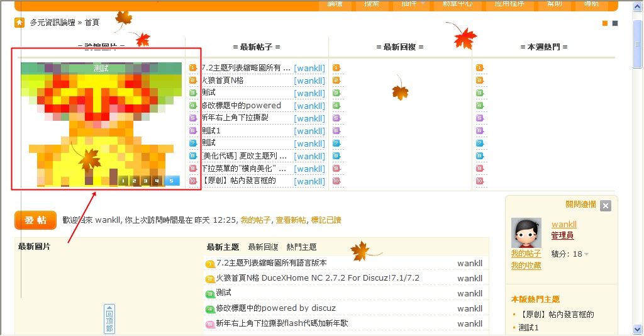The width and height of the screenshot is (644, 336).
Task: Open the 標記已讀 link
Action: click(x=326, y=220)
